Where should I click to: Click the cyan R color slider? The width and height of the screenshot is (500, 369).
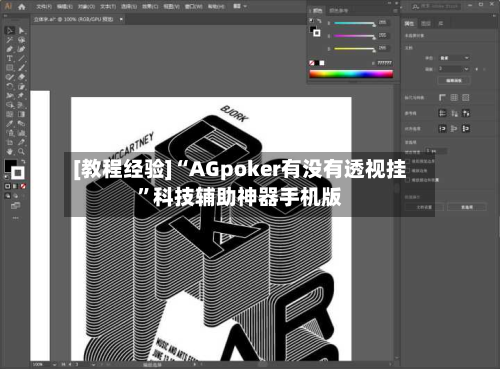[x=354, y=23]
